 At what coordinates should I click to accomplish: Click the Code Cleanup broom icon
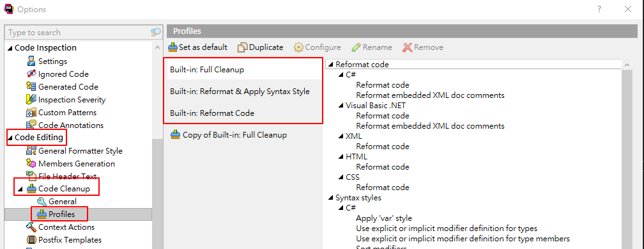coord(31,189)
